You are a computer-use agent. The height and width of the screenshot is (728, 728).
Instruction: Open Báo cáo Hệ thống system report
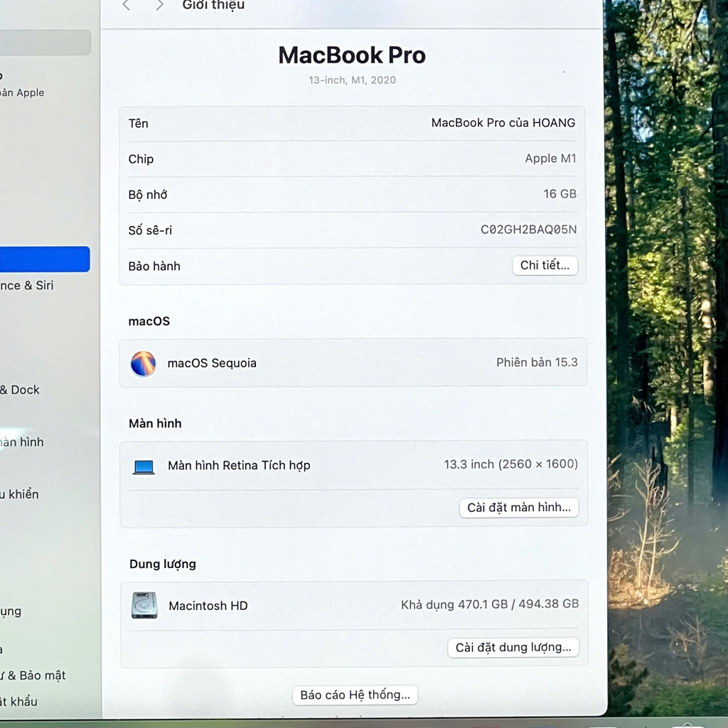point(355,695)
